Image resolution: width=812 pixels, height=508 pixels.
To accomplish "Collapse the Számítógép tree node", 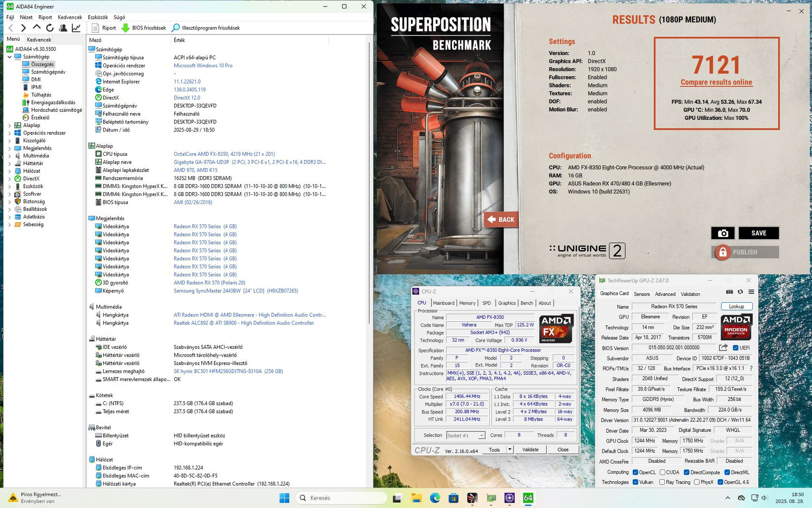I will click(x=10, y=57).
